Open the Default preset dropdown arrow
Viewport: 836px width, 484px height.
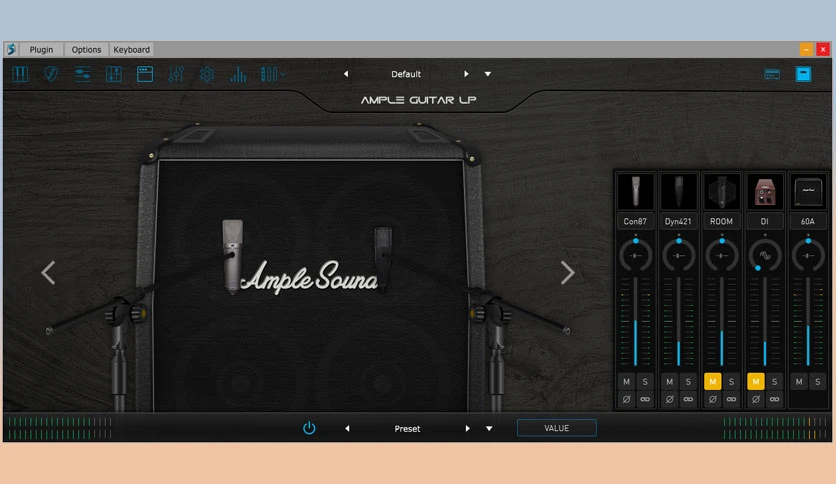click(488, 74)
